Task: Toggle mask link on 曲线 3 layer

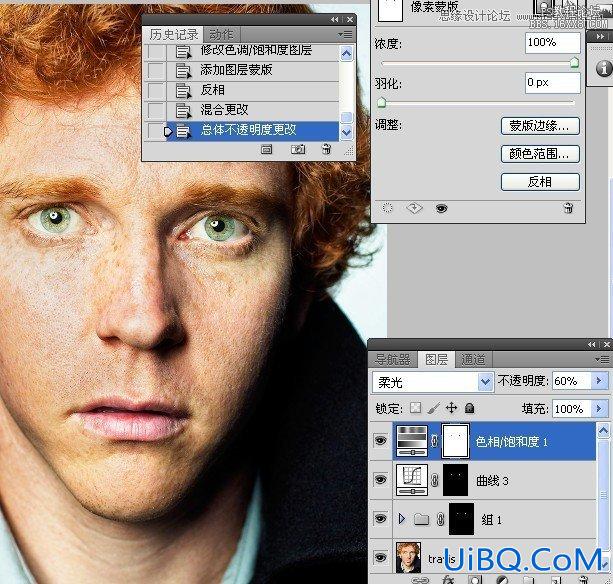Action: tap(435, 480)
